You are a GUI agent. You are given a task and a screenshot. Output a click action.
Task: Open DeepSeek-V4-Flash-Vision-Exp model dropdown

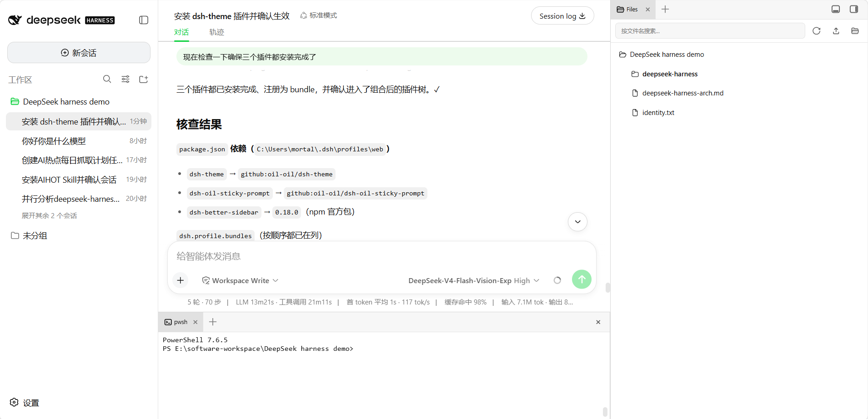474,280
